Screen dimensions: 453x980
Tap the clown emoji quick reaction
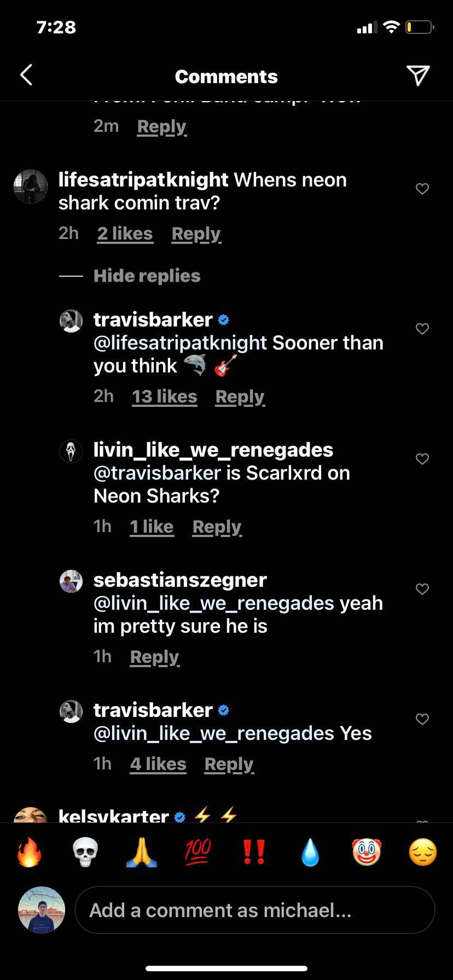[x=365, y=852]
